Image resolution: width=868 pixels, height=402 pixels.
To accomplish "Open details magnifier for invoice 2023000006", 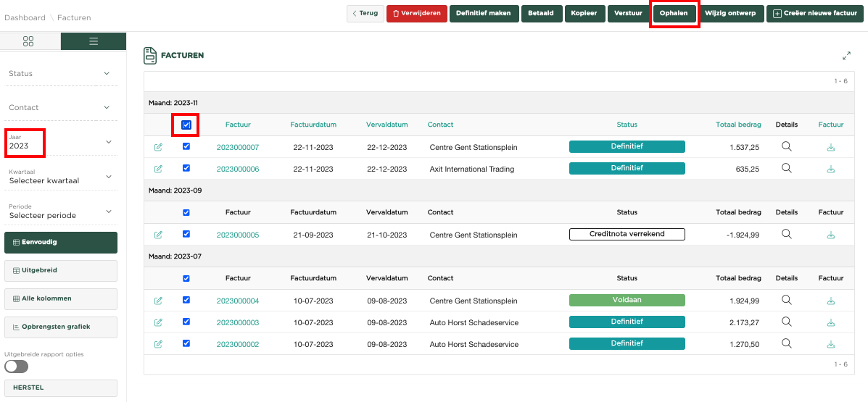I will coord(786,169).
